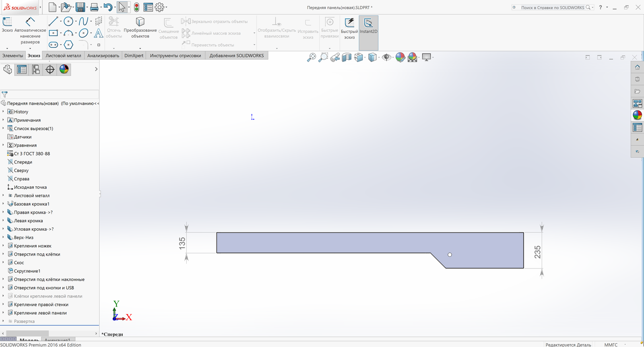Open SOLIDWORKS Resources home icon in task pane
The image size is (644, 347).
(x=637, y=67)
